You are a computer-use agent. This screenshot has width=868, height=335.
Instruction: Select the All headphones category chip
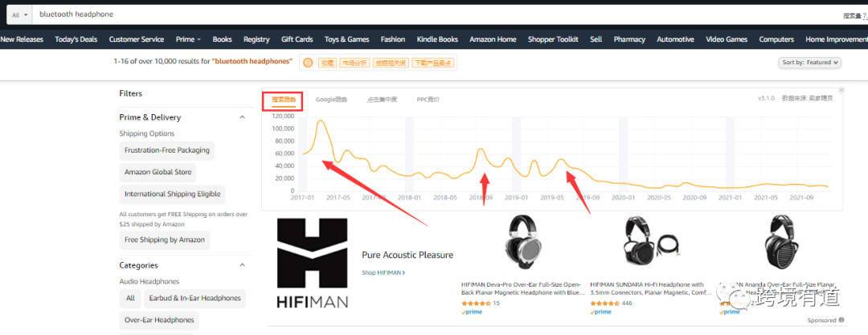click(x=130, y=299)
